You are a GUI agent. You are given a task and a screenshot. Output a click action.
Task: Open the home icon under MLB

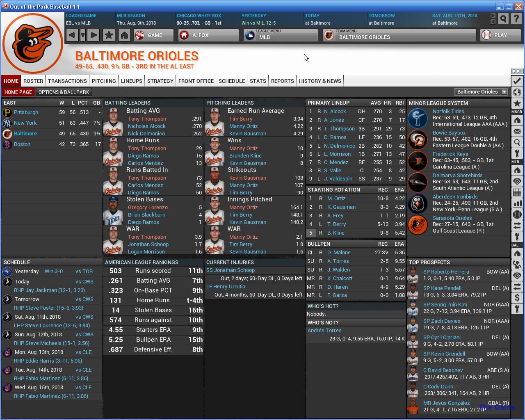(x=517, y=170)
